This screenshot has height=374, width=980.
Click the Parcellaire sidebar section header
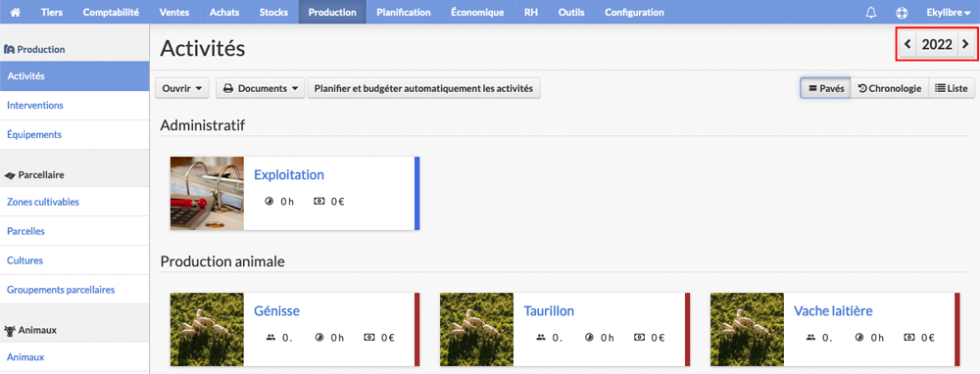34,175
